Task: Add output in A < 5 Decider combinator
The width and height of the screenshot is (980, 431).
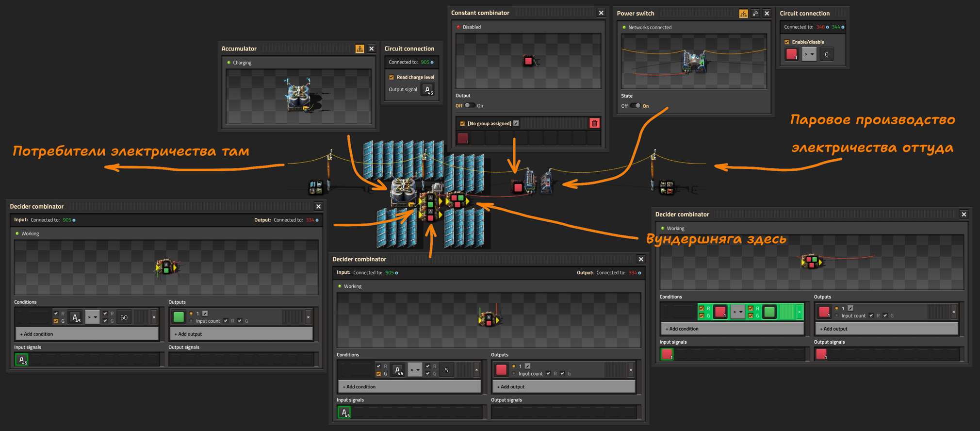Action: (x=564, y=387)
